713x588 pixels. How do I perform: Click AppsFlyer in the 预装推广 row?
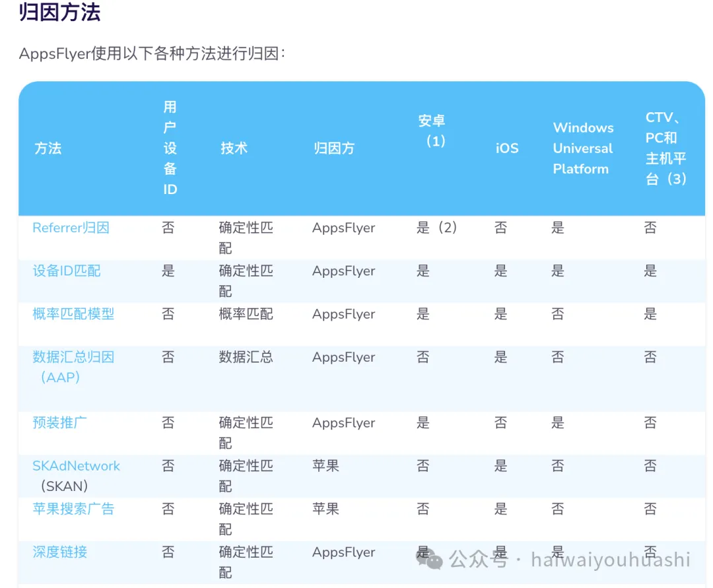(344, 422)
